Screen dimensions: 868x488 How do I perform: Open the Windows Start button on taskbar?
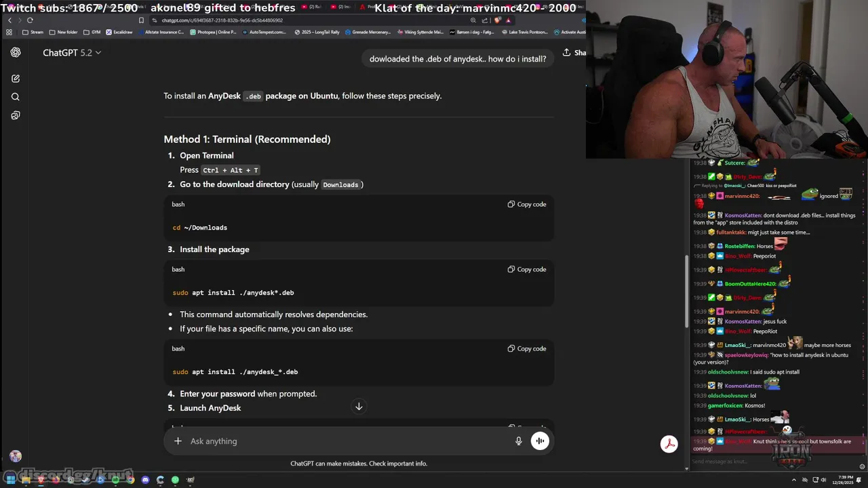click(x=10, y=480)
